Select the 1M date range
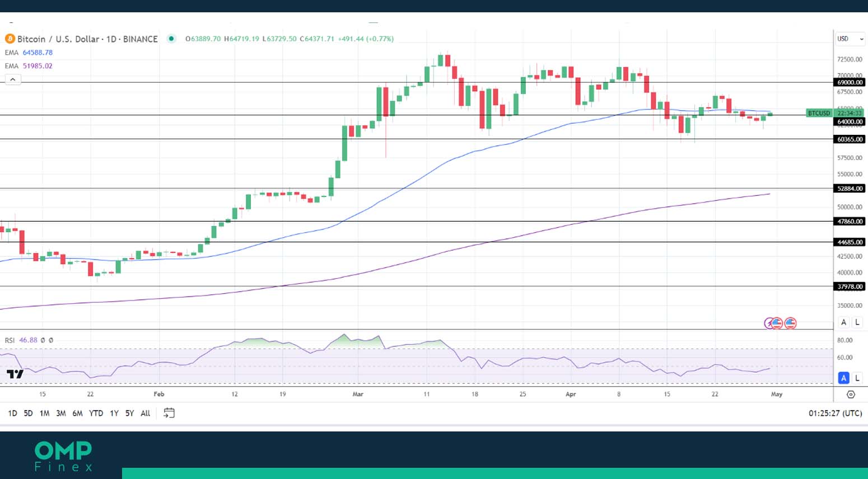The height and width of the screenshot is (479, 868). pyautogui.click(x=44, y=413)
